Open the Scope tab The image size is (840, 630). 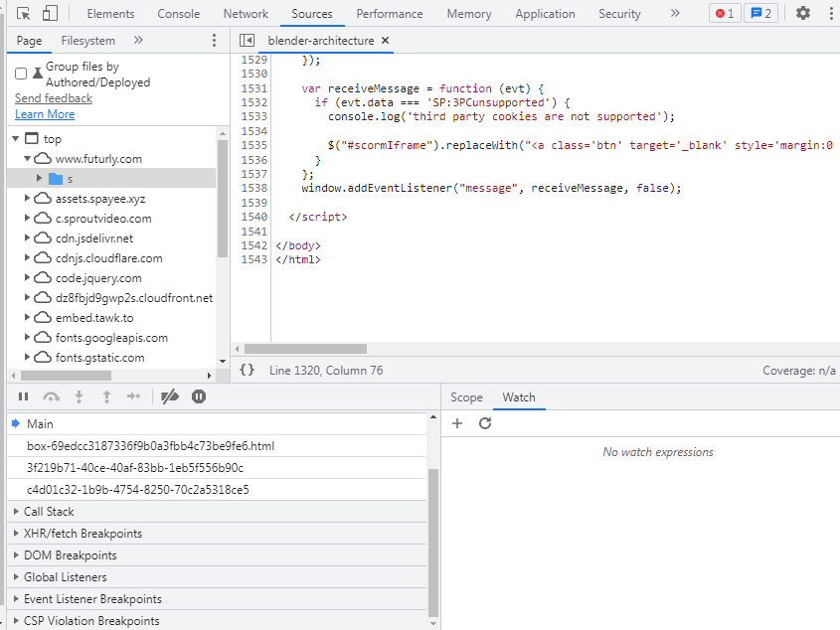point(466,397)
